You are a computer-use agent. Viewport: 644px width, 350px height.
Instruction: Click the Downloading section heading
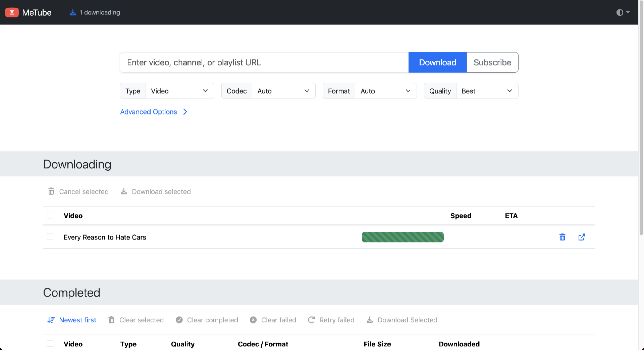coord(77,164)
